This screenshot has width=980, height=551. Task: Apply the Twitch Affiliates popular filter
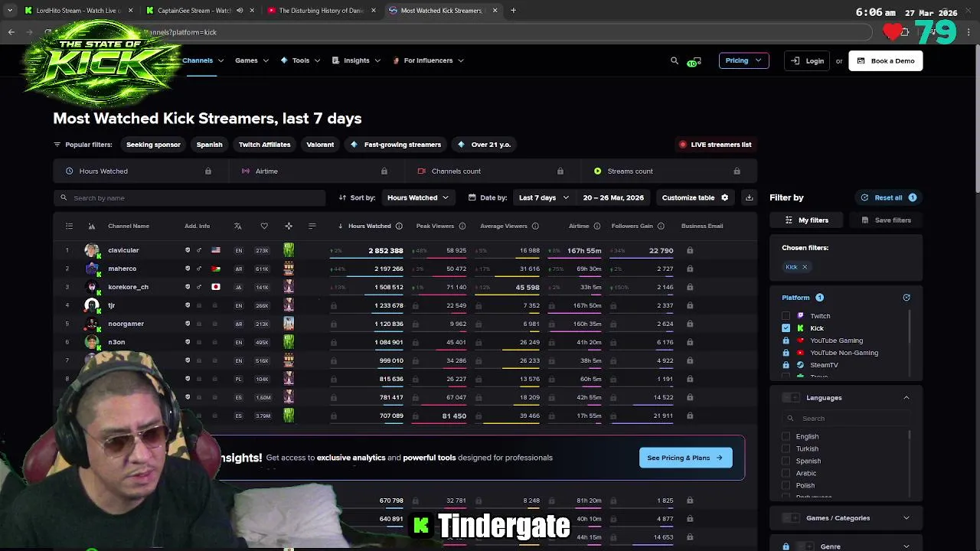(264, 145)
